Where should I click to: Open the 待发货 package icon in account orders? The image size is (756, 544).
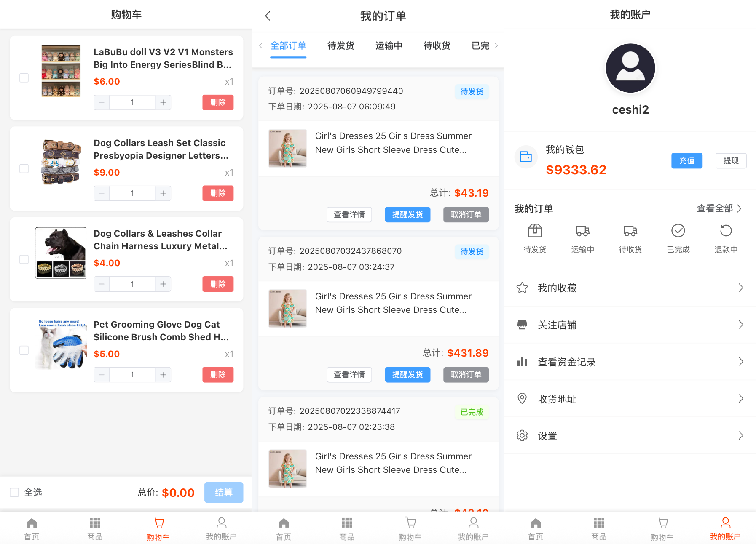click(535, 231)
